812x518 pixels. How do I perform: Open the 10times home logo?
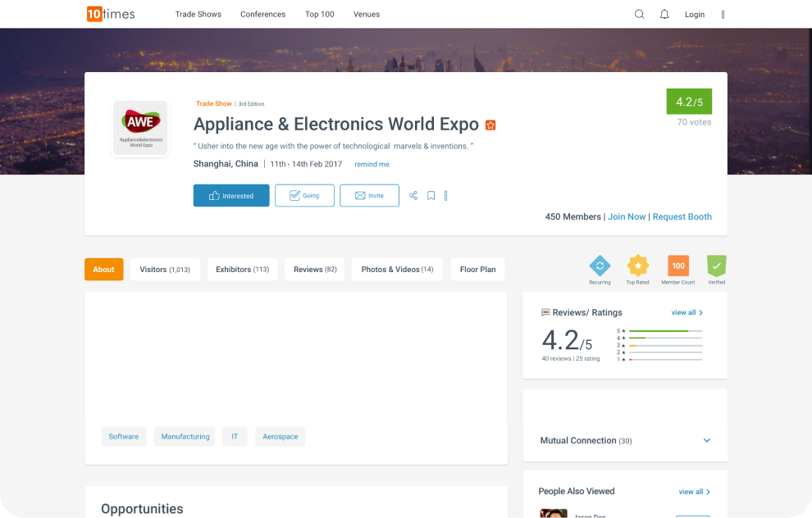click(111, 14)
